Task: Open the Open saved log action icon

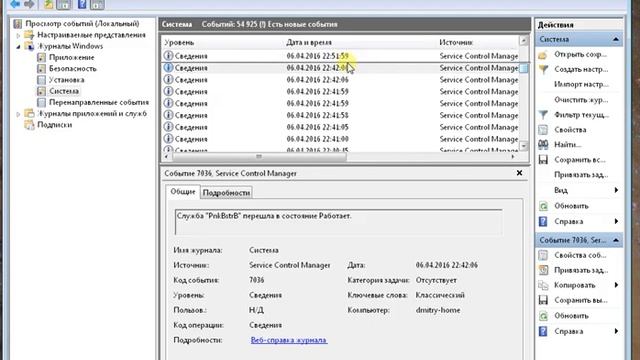Action: pyautogui.click(x=543, y=55)
